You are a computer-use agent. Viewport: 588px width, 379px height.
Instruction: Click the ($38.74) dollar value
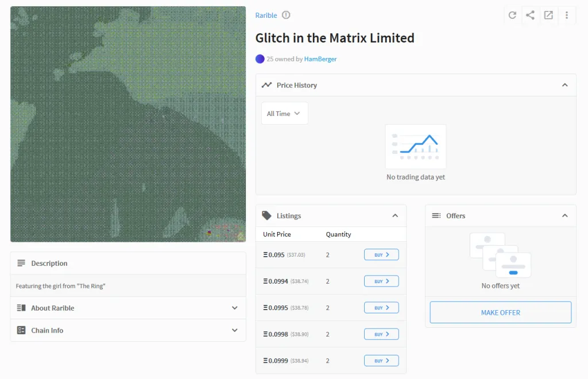[x=299, y=281]
